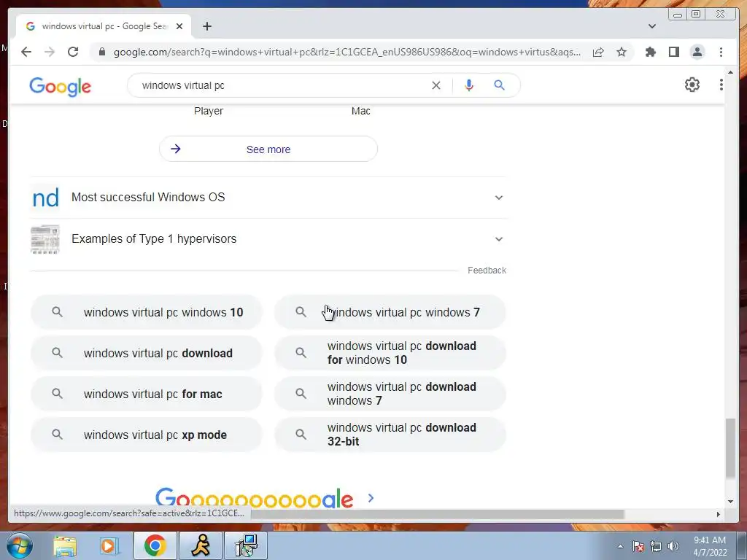This screenshot has height=560, width=747.
Task: Click into the Google search field
Action: pos(281,85)
